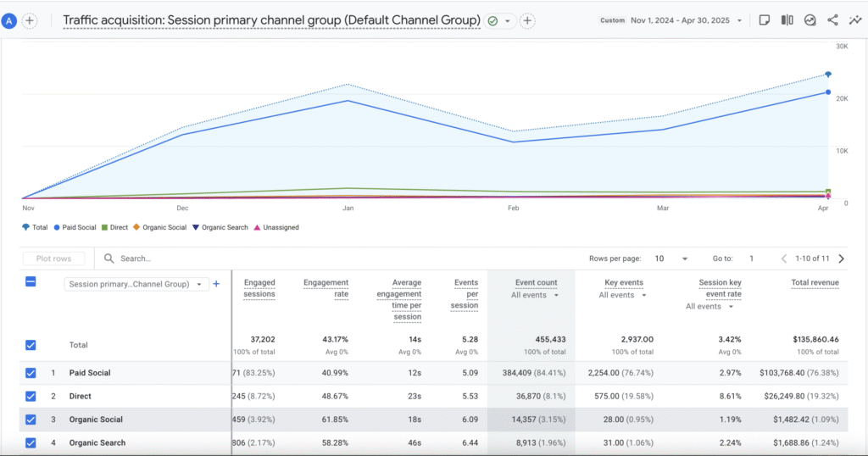
Task: Click the plus icon after the report title
Action: pos(527,20)
